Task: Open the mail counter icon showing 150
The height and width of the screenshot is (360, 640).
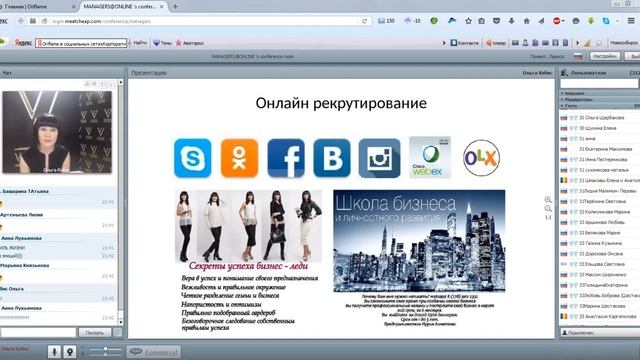Action: [x=386, y=20]
